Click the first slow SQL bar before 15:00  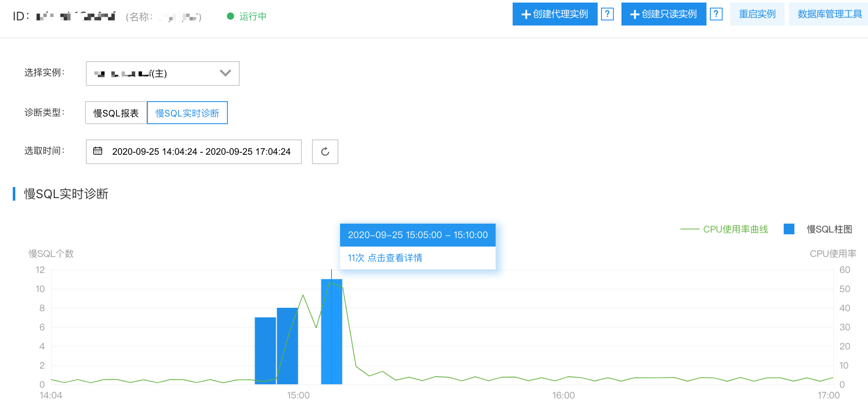click(x=265, y=351)
